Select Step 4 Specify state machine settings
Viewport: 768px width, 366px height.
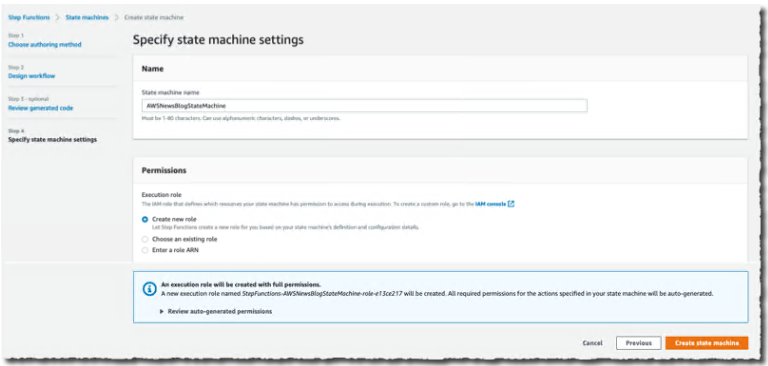click(52, 140)
